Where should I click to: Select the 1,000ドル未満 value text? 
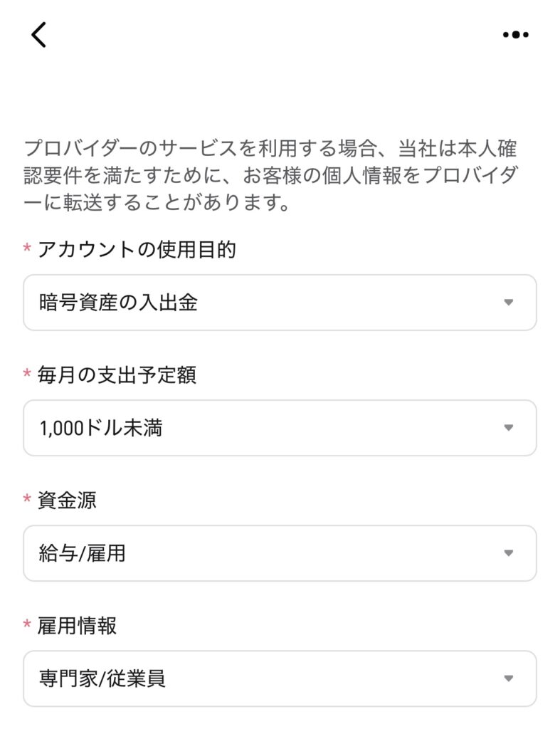(x=100, y=428)
